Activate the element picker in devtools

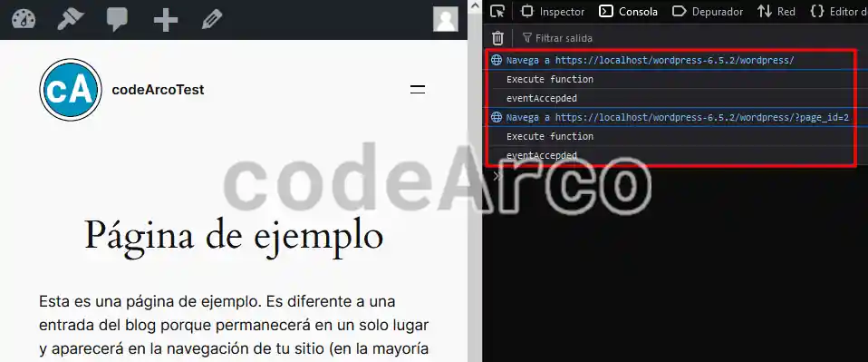click(x=497, y=11)
